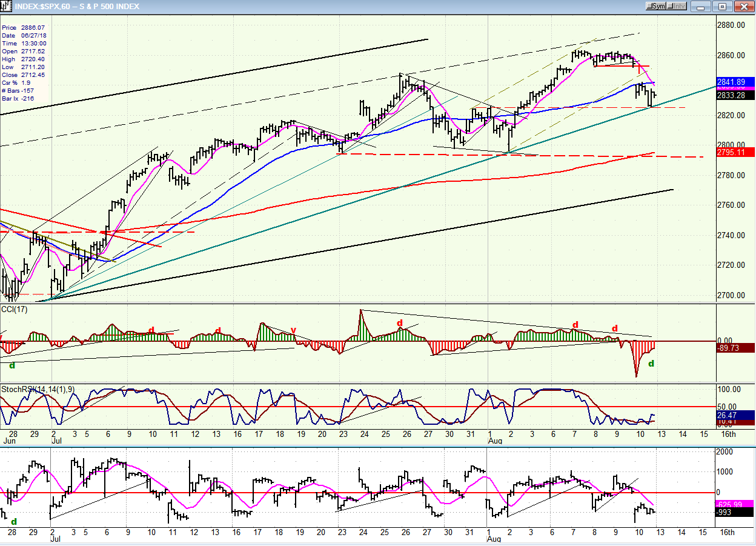The width and height of the screenshot is (756, 546).
Task: Click the Price 2886.07 row in data box
Action: coord(24,28)
